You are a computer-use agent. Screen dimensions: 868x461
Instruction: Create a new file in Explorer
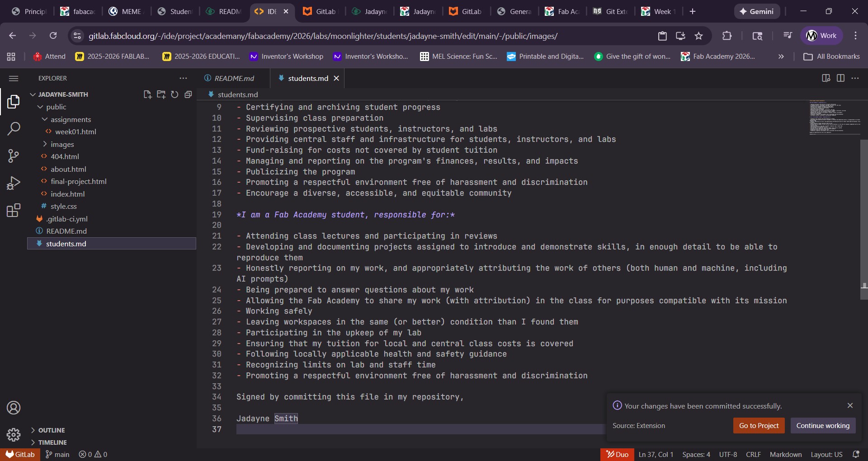tap(147, 94)
